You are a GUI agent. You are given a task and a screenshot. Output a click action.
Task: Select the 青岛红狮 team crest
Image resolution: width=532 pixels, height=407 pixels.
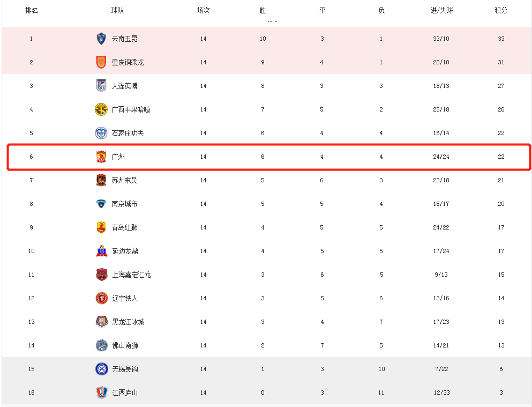[x=101, y=227]
